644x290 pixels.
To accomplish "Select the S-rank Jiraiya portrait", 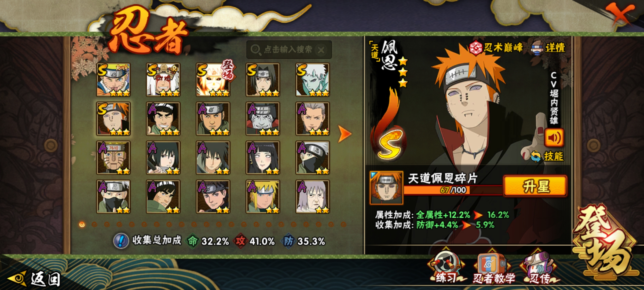I will pos(163,80).
